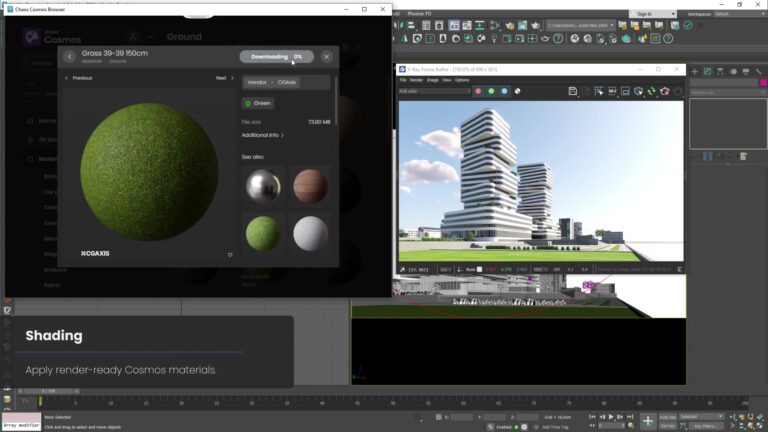Open Sign In dropdown in 3ds Max
This screenshot has width=768, height=432.
point(653,14)
